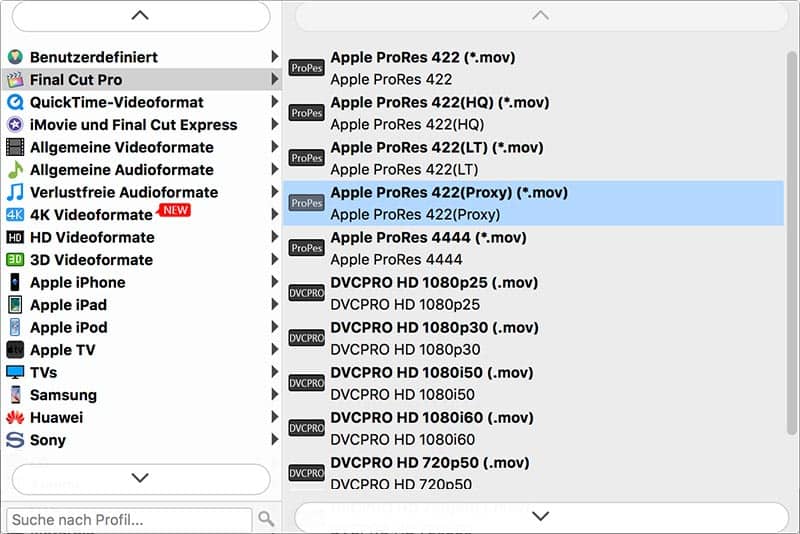800x534 pixels.
Task: Expand the iMovie und Final Cut Express arrow
Action: (274, 124)
